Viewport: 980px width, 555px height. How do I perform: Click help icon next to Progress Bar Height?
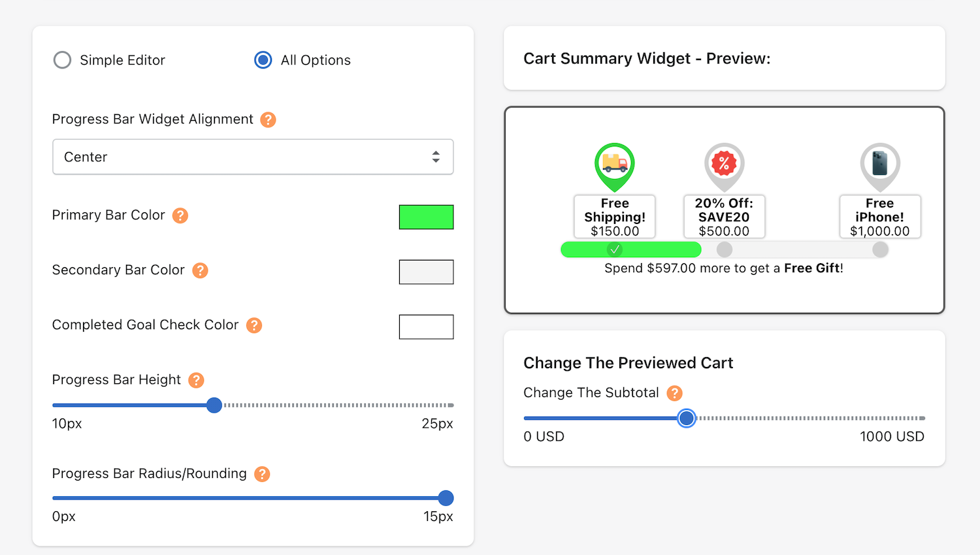[196, 380]
